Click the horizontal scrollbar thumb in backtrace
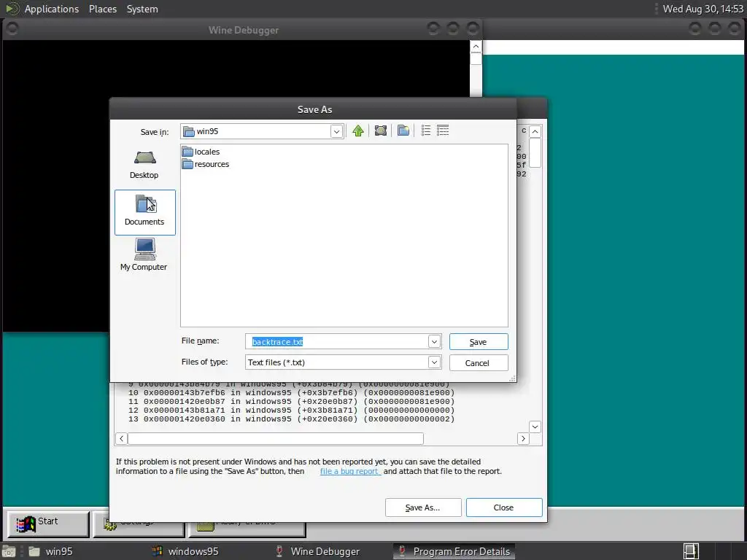The width and height of the screenshot is (747, 560). click(x=275, y=438)
